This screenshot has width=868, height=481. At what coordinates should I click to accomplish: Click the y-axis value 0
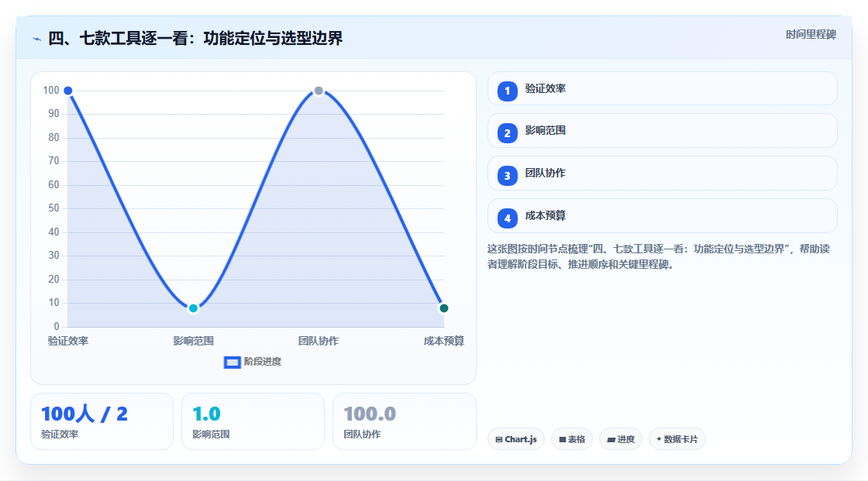tap(57, 327)
